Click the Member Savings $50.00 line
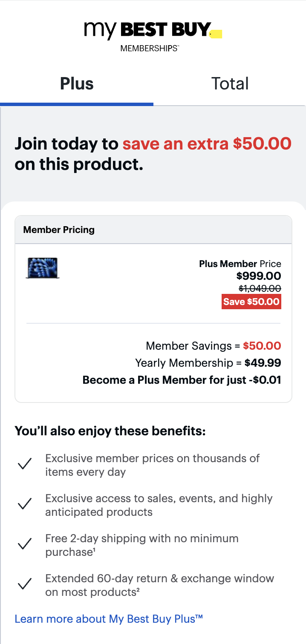Screen dimensions: 306x644 (213, 346)
